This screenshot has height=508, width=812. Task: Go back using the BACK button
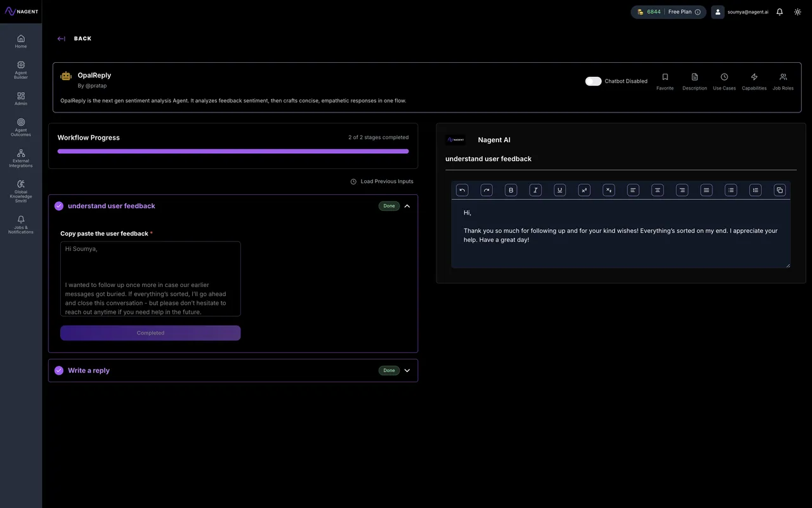74,39
